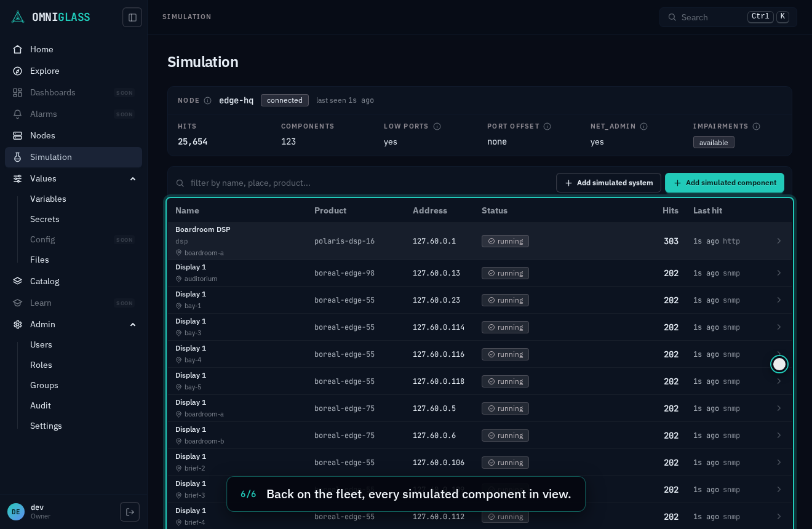Click address 127.60.0.114
The image size is (812, 529).
[x=439, y=327]
